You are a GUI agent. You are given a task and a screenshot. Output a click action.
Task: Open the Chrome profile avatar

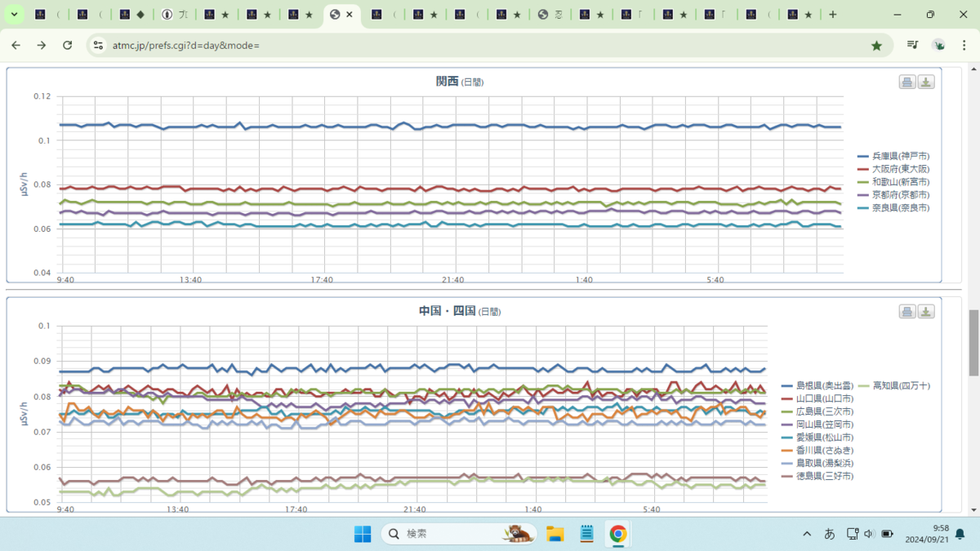(939, 46)
